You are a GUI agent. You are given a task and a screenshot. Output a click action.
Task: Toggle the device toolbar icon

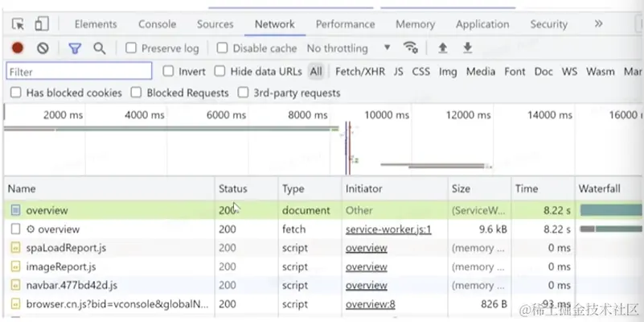[41, 24]
